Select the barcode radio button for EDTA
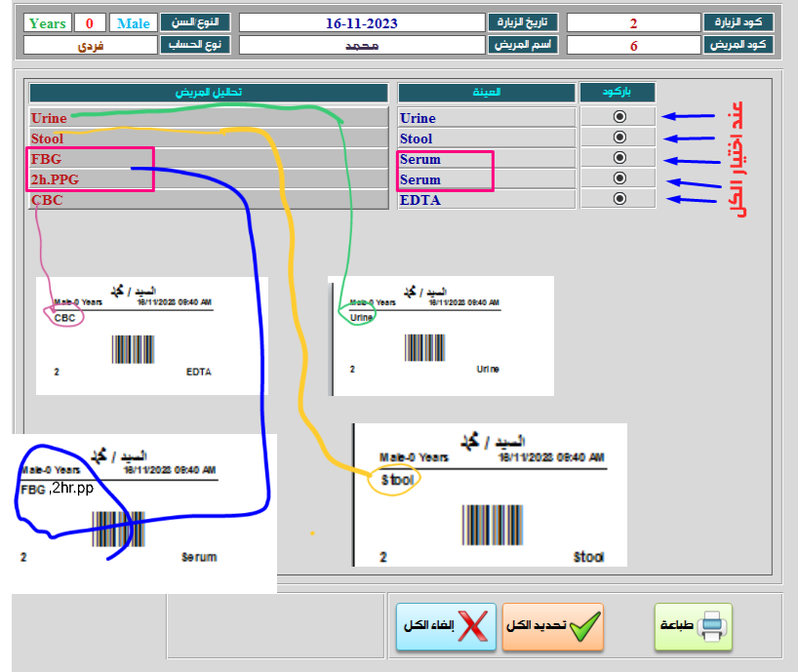This screenshot has height=672, width=798. point(619,198)
